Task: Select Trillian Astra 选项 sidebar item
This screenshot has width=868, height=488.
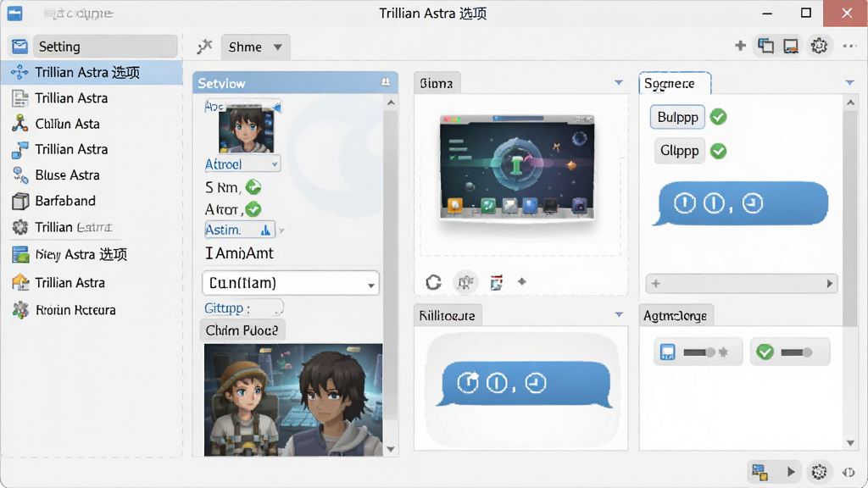Action: pyautogui.click(x=92, y=73)
